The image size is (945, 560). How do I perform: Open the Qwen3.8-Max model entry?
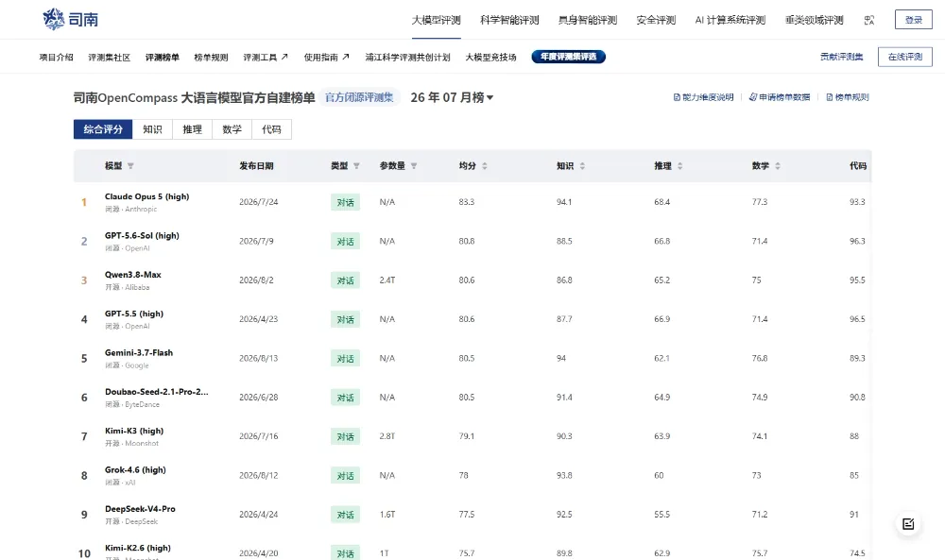[x=133, y=275]
